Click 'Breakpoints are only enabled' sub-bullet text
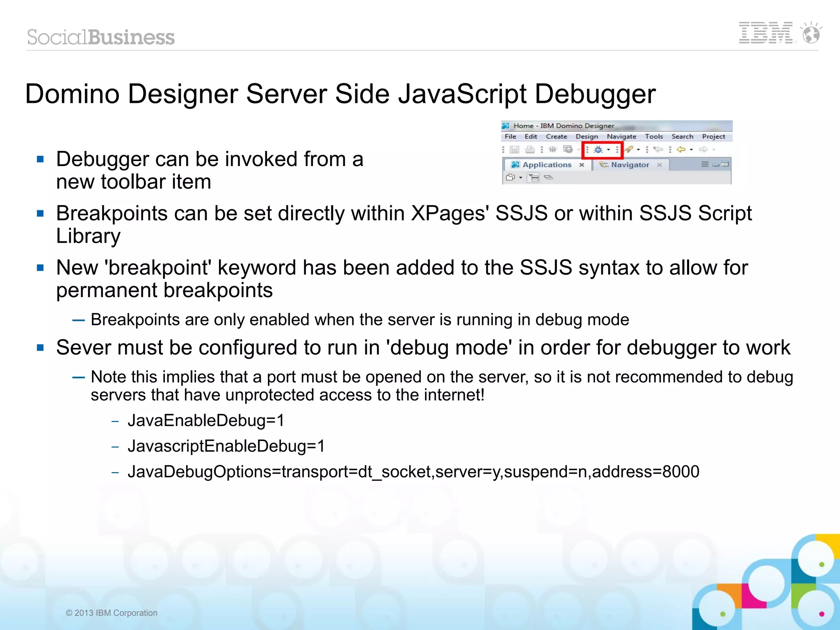Image resolution: width=840 pixels, height=630 pixels. [360, 320]
